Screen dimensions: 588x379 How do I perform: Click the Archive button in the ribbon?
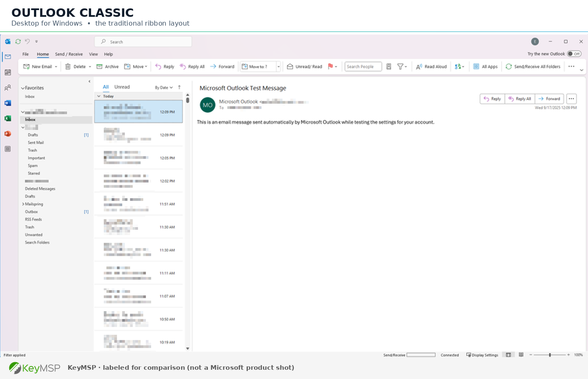pyautogui.click(x=108, y=66)
